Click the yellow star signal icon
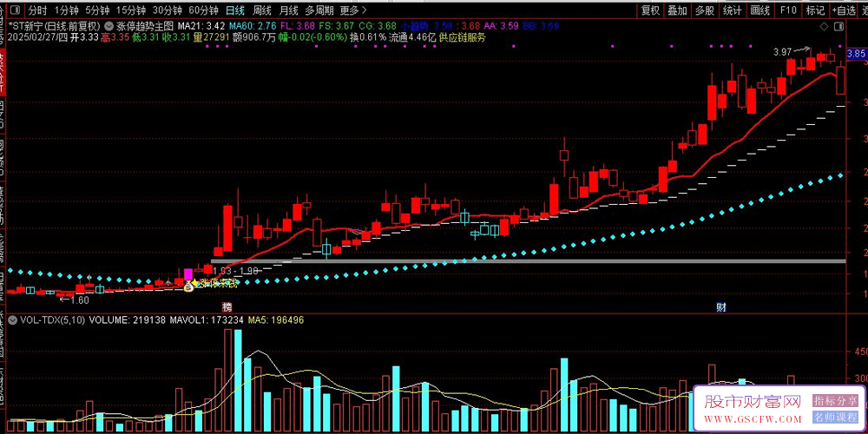This screenshot has width=868, height=434. click(195, 284)
